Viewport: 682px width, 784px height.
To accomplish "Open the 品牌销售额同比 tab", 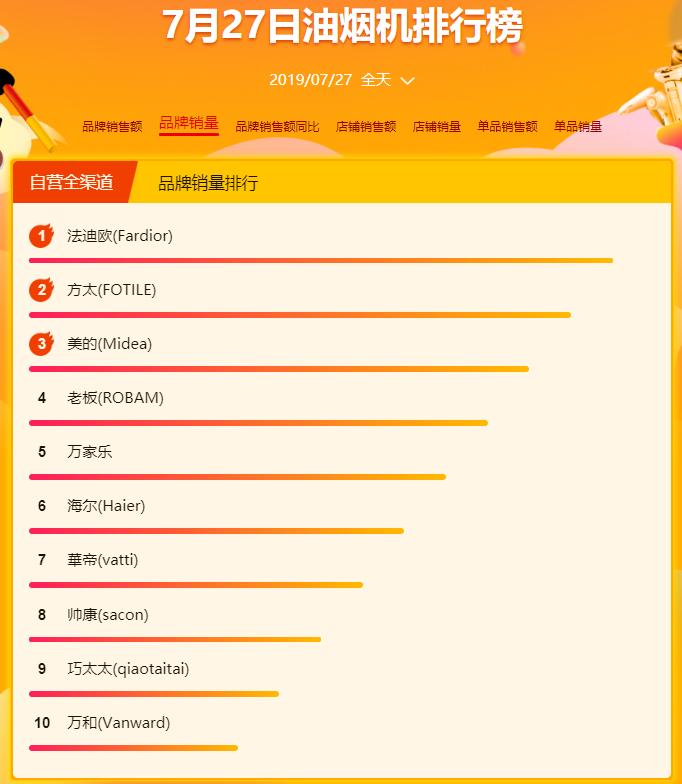I will (x=277, y=127).
